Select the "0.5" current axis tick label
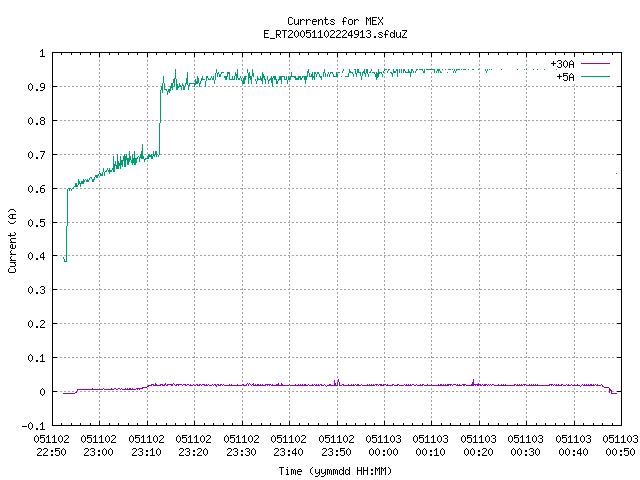 pyautogui.click(x=36, y=222)
